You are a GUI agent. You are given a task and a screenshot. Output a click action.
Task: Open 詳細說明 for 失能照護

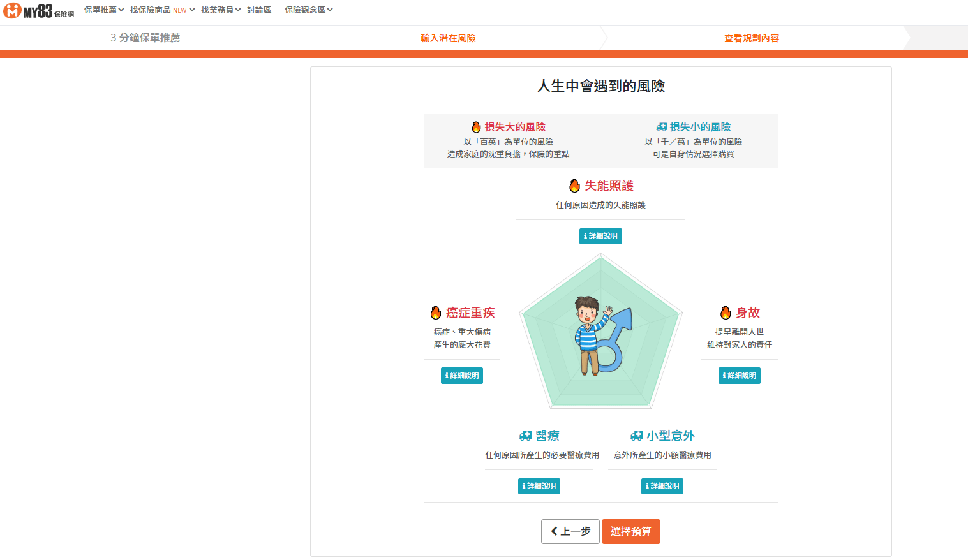coord(600,236)
